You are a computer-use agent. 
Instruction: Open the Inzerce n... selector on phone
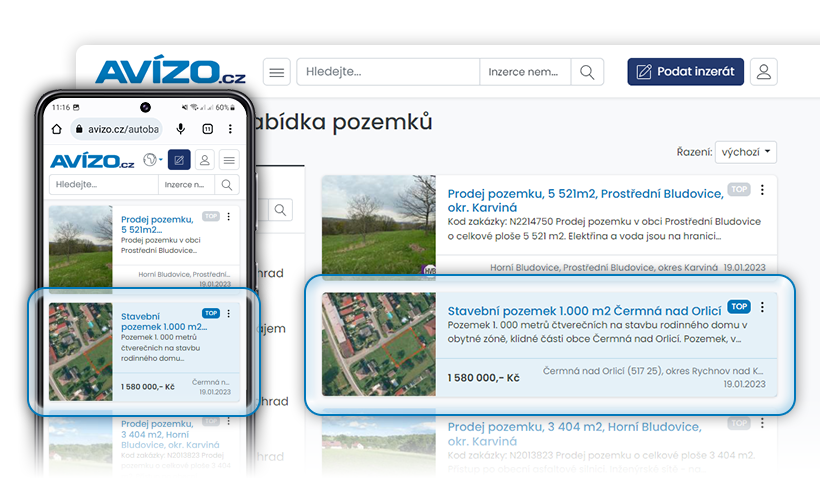pyautogui.click(x=186, y=185)
